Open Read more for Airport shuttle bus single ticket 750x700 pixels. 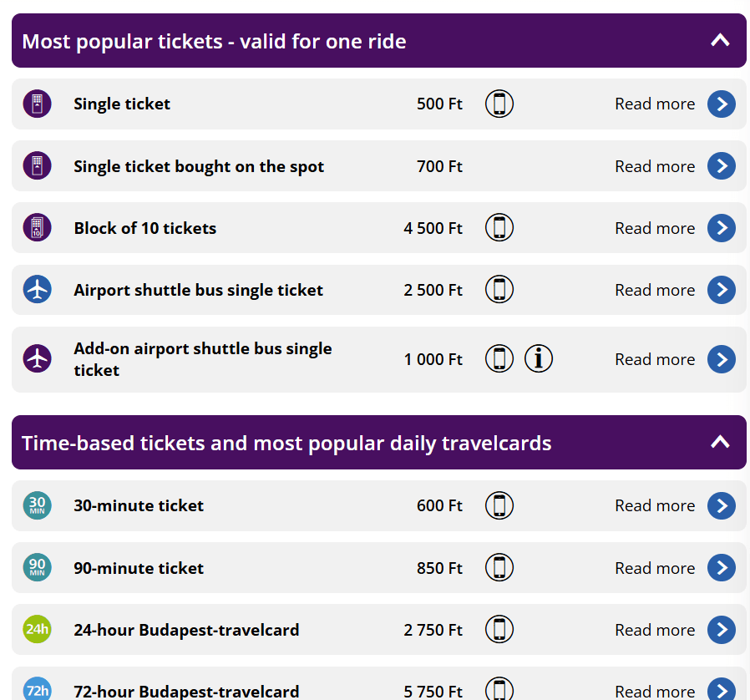655,291
